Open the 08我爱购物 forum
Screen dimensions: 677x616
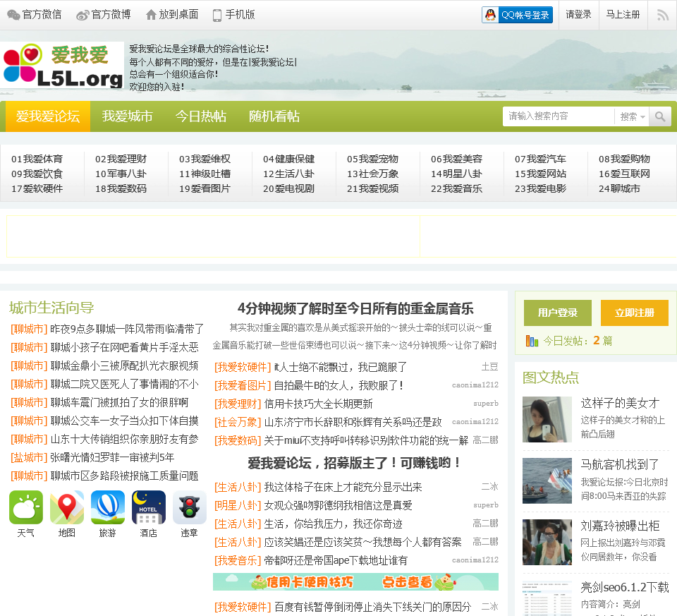coord(624,159)
